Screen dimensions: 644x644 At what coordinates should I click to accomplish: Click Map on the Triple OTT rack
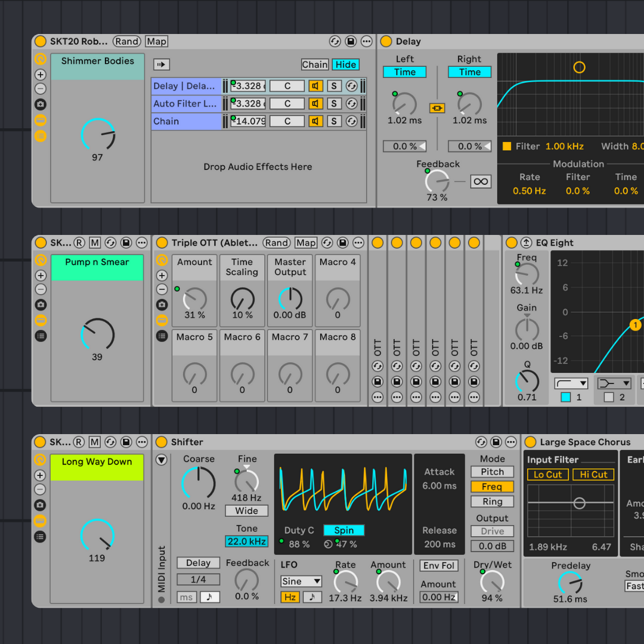[x=305, y=243]
